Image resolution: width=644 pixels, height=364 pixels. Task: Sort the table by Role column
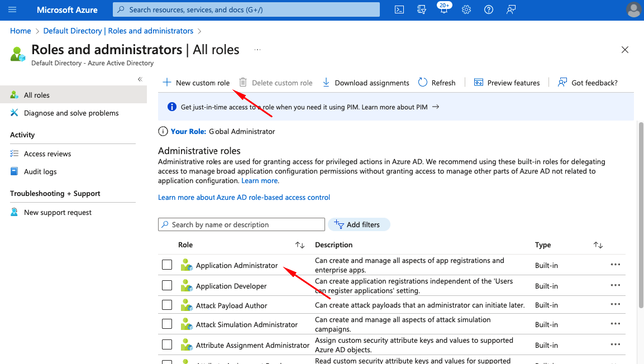coord(300,245)
